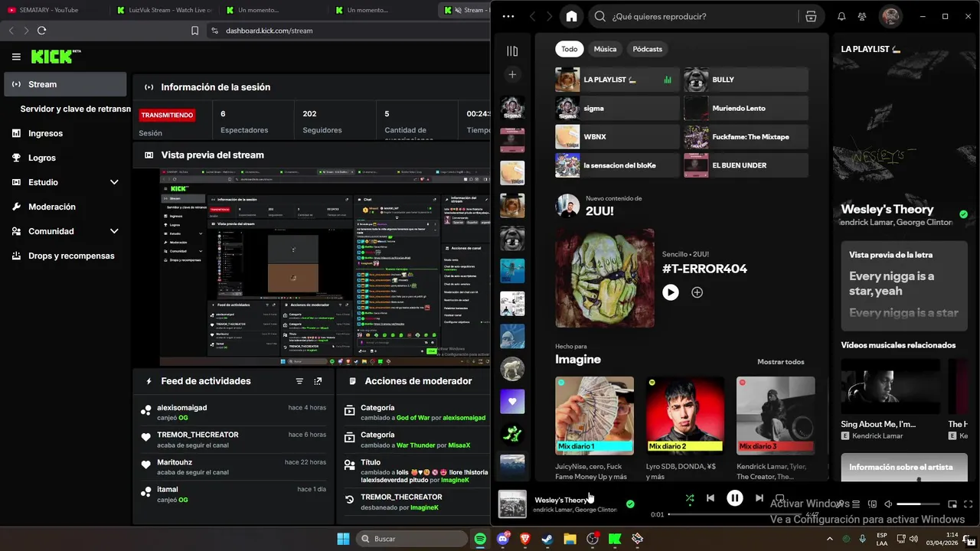This screenshot has width=980, height=551.
Task: Mute the Spotify volume
Action: pyautogui.click(x=888, y=504)
